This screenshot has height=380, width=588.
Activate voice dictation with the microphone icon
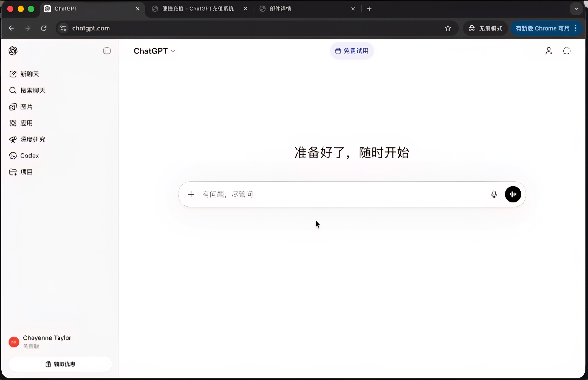pyautogui.click(x=494, y=194)
